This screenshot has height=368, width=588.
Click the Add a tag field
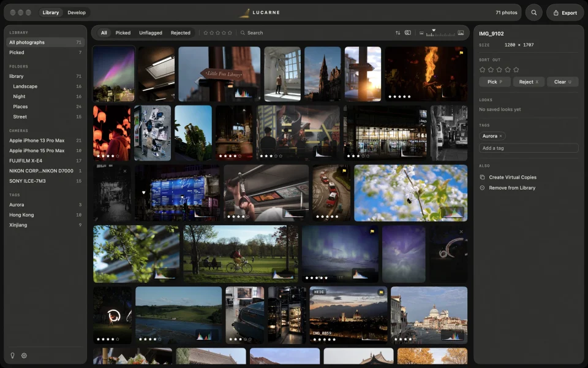tap(529, 148)
